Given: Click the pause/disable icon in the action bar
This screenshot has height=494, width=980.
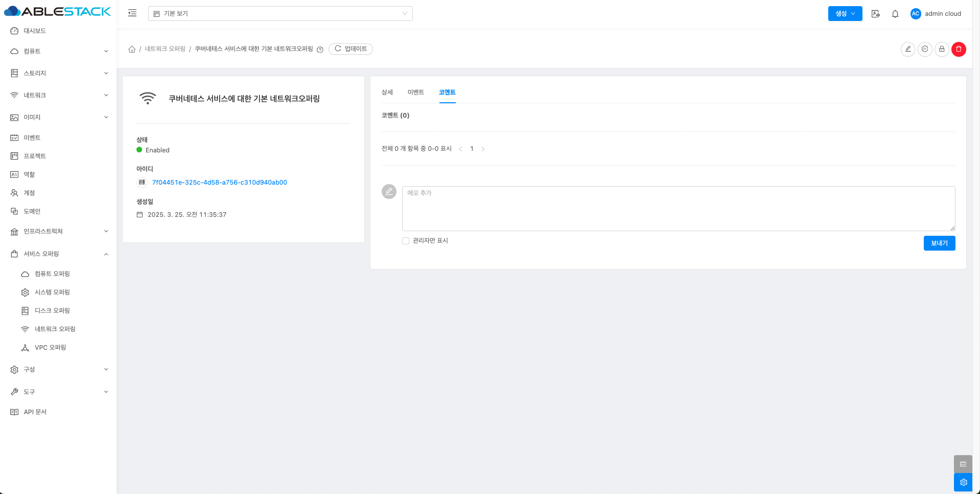Looking at the screenshot, I should pos(925,49).
